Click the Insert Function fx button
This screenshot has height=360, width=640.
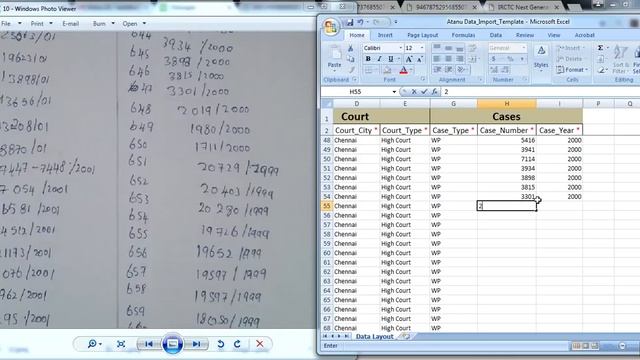click(435, 92)
